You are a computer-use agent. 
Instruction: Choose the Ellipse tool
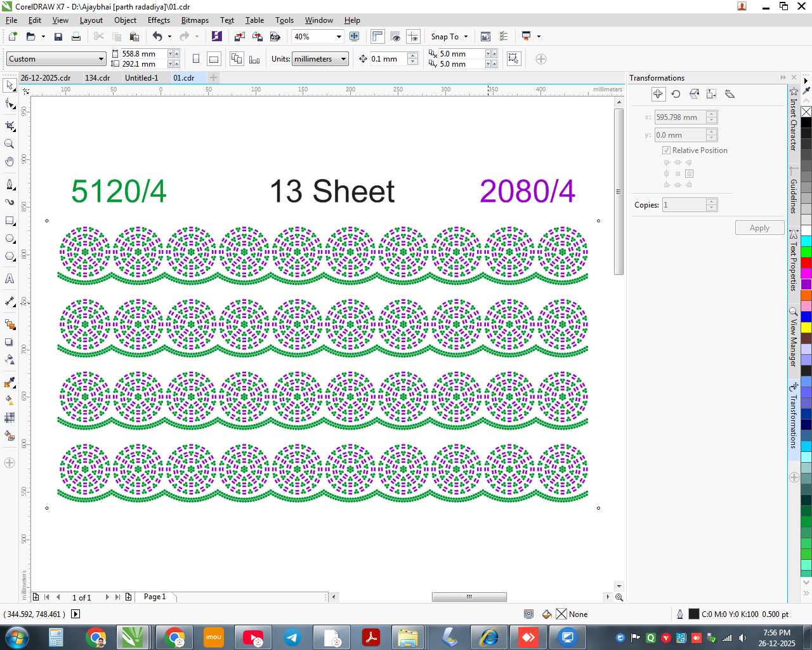(x=10, y=239)
